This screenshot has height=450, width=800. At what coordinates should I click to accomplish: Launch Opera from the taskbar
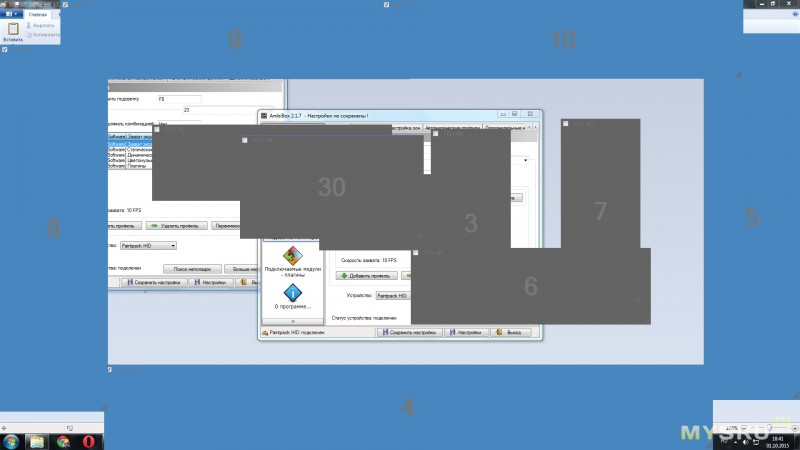pos(88,441)
